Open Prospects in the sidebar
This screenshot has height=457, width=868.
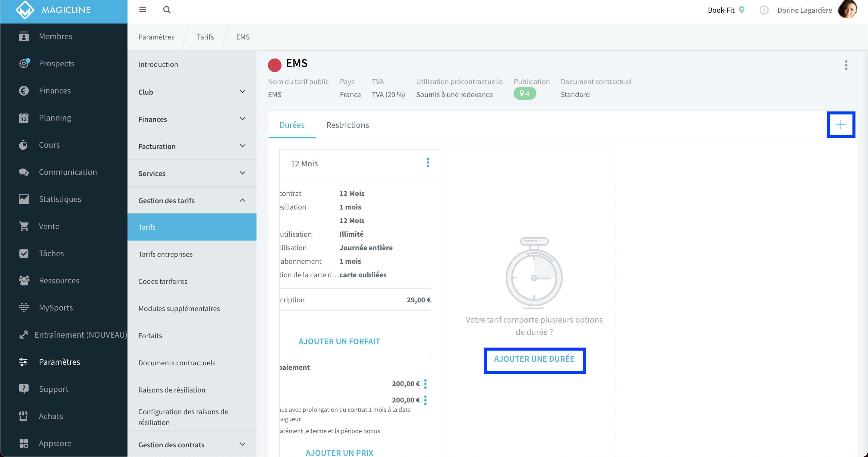click(57, 63)
